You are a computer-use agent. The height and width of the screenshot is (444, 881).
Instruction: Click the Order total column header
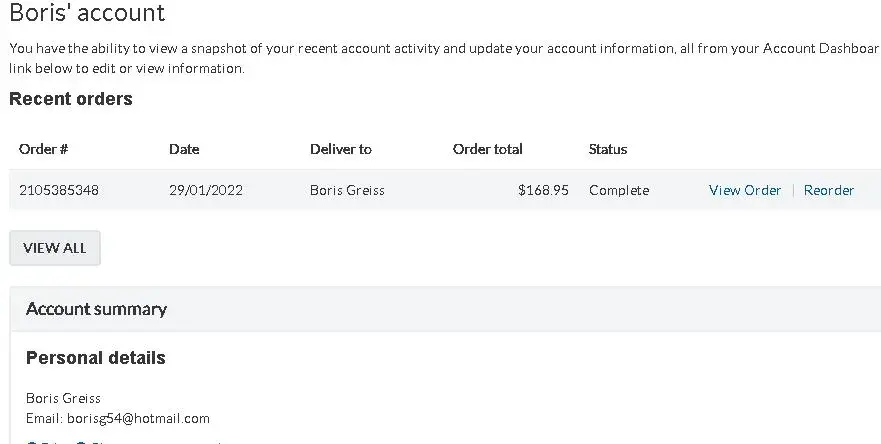tap(488, 149)
